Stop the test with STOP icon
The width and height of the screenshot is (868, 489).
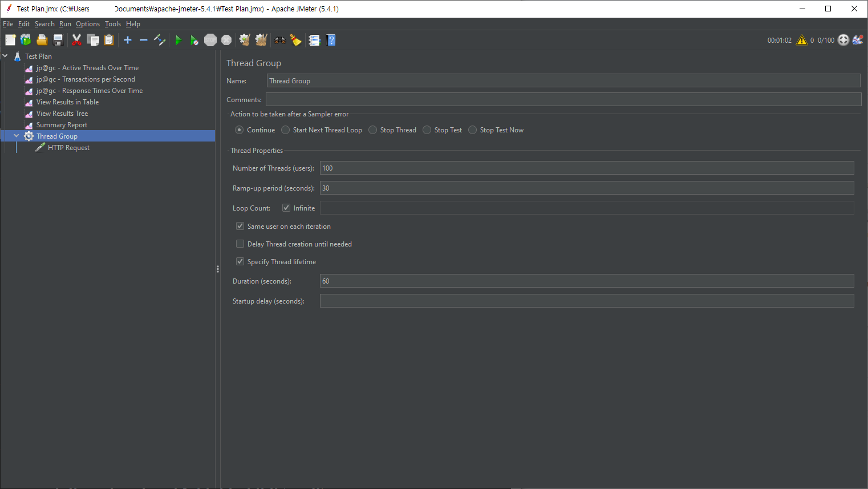(x=210, y=40)
